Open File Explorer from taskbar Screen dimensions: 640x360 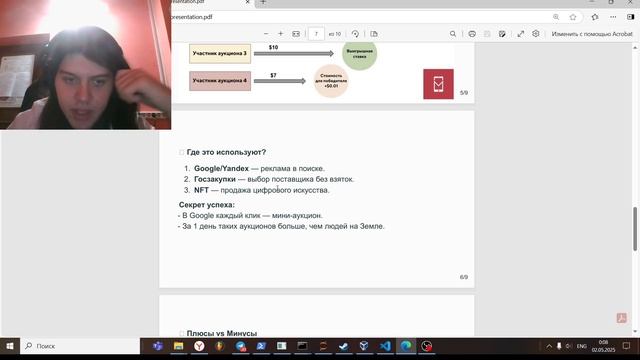pyautogui.click(x=178, y=346)
